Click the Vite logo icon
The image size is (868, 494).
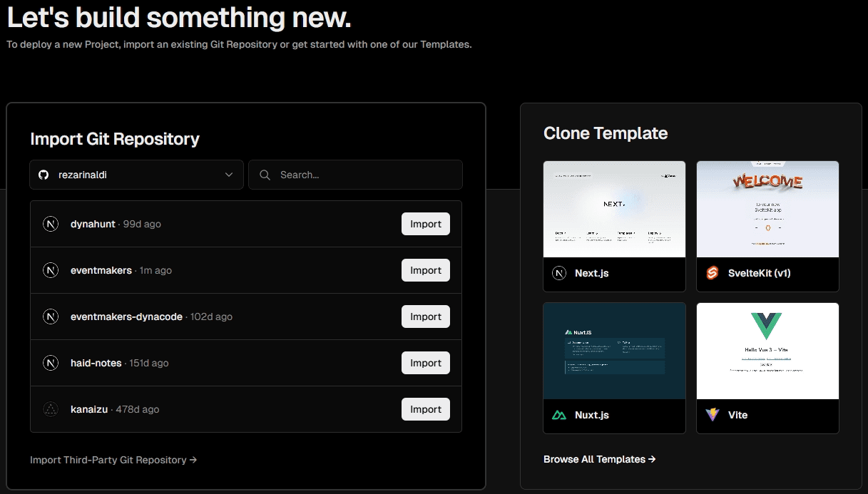pos(713,415)
